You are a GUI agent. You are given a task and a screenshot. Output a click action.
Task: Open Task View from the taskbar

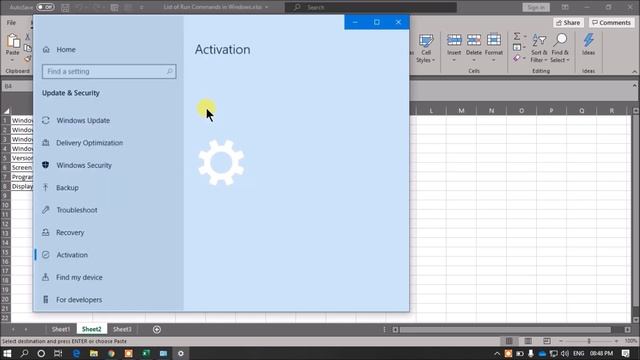(58, 353)
